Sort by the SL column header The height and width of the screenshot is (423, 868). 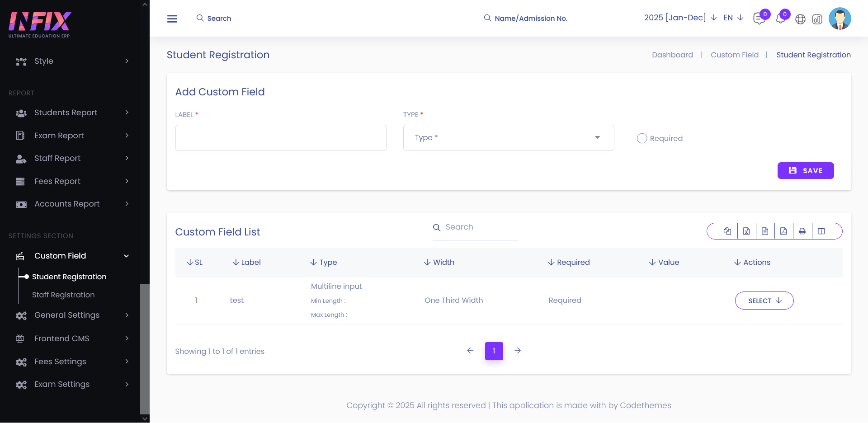point(195,262)
